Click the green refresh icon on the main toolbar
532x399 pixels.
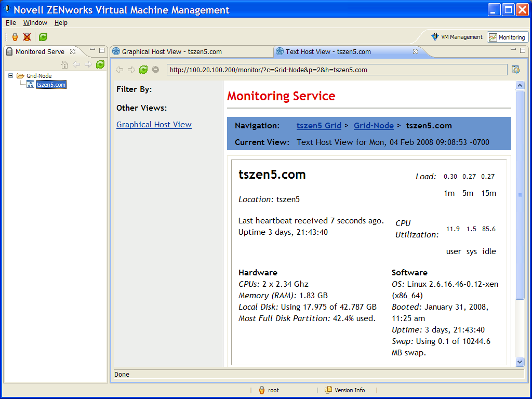tap(43, 37)
